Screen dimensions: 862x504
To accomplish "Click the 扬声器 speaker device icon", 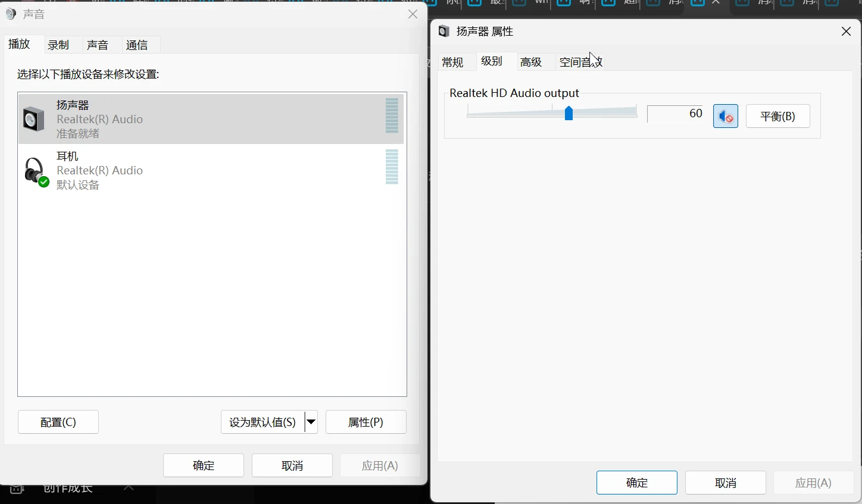I will [34, 118].
